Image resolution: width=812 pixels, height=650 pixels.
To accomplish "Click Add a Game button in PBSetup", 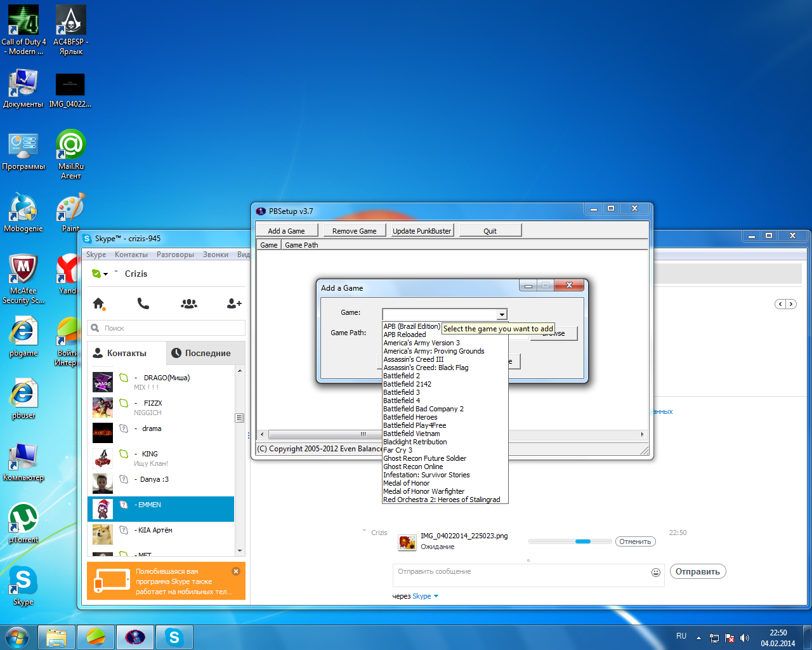I will pos(286,231).
